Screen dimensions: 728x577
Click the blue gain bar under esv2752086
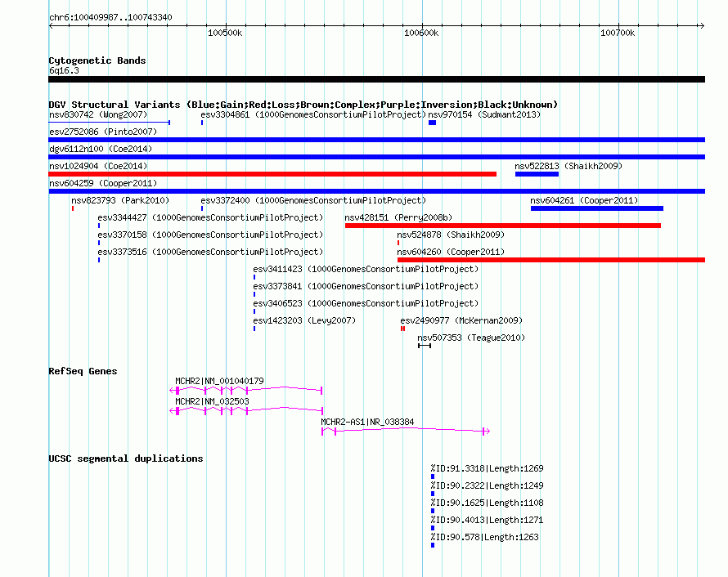[x=376, y=140]
